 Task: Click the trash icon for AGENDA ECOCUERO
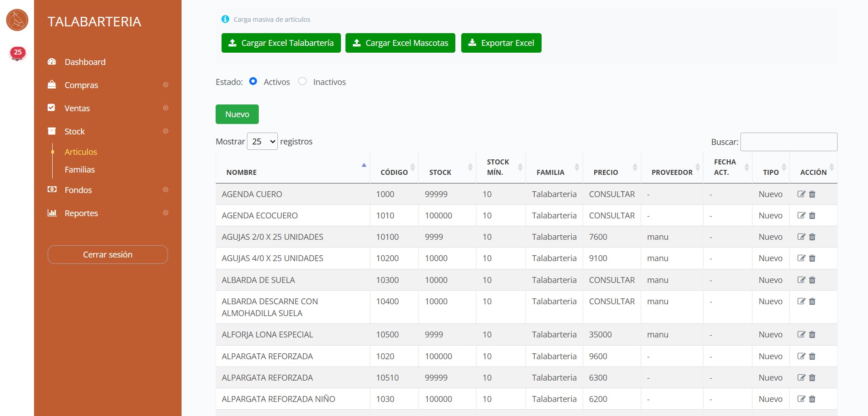pos(812,216)
